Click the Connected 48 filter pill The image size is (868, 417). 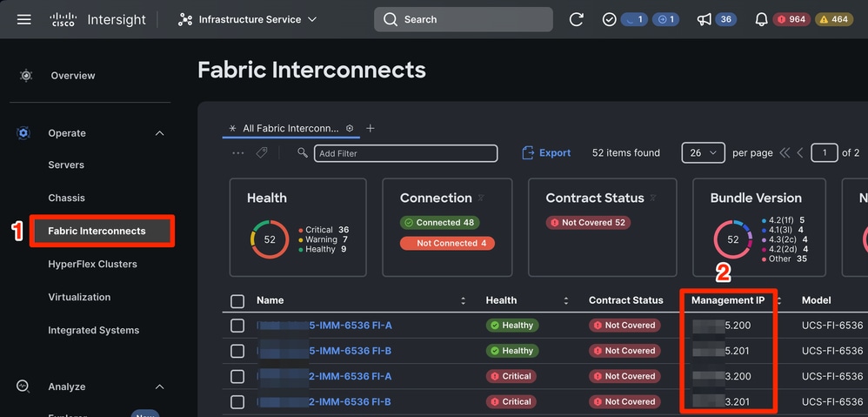click(439, 223)
